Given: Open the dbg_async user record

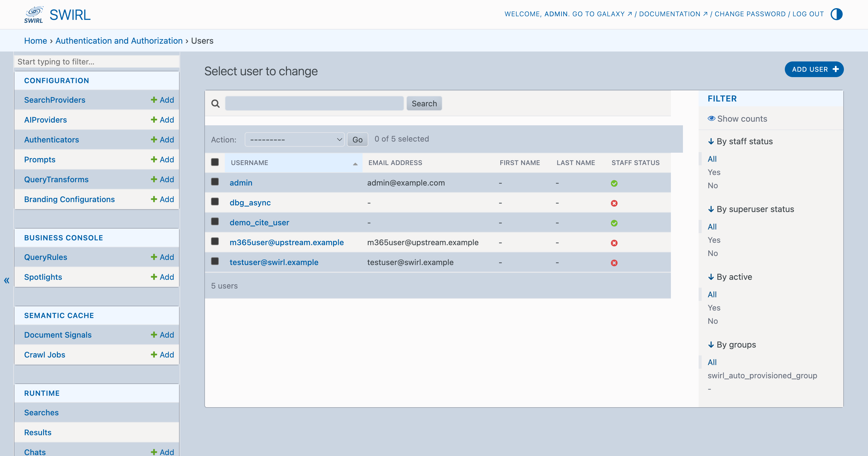Looking at the screenshot, I should tap(250, 202).
